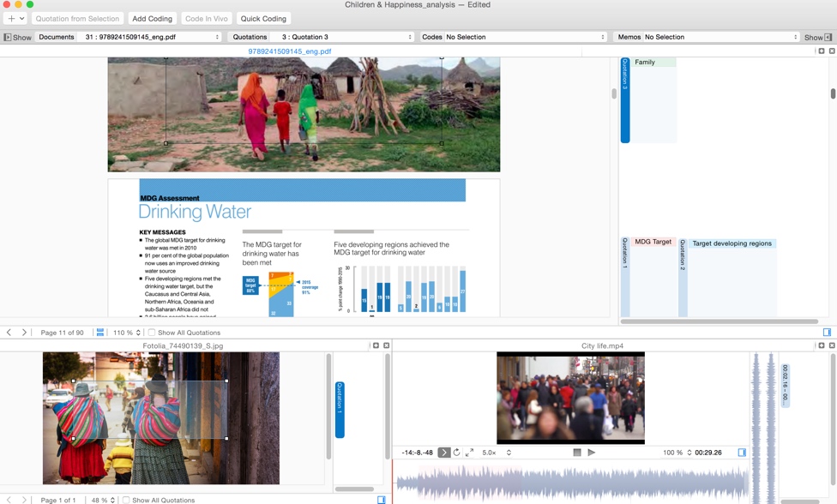Viewport: 837px width, 504px height.
Task: Click the Add Coding button
Action: (152, 18)
